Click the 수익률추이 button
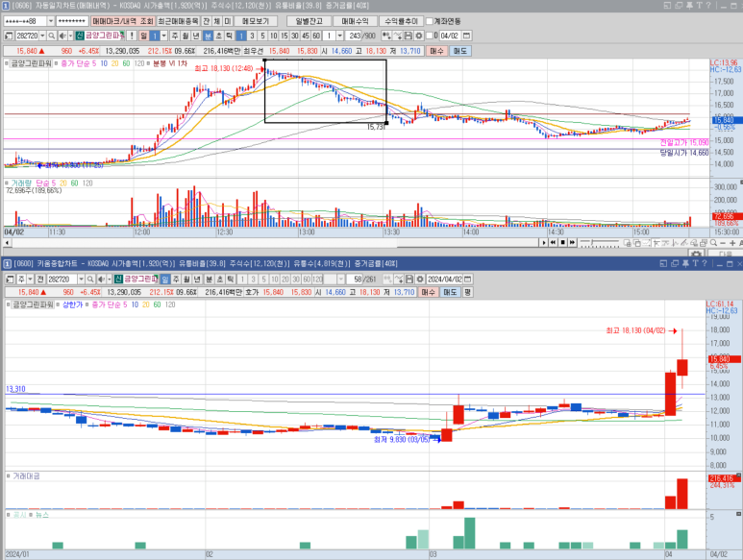 click(x=401, y=21)
